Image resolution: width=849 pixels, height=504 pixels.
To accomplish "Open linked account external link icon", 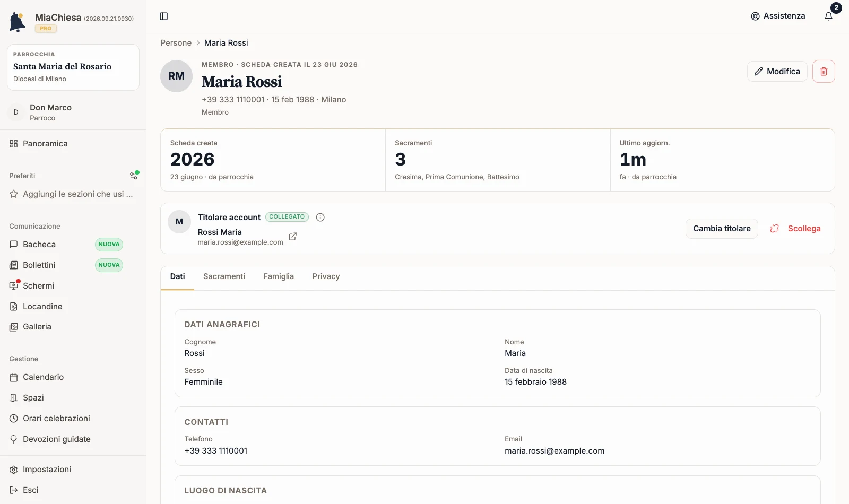I will click(x=292, y=237).
